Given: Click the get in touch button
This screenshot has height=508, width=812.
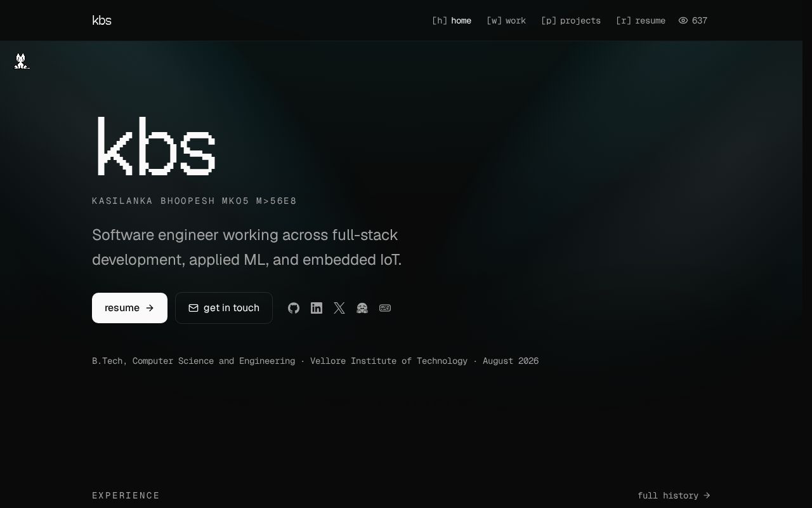Looking at the screenshot, I should click(x=224, y=308).
